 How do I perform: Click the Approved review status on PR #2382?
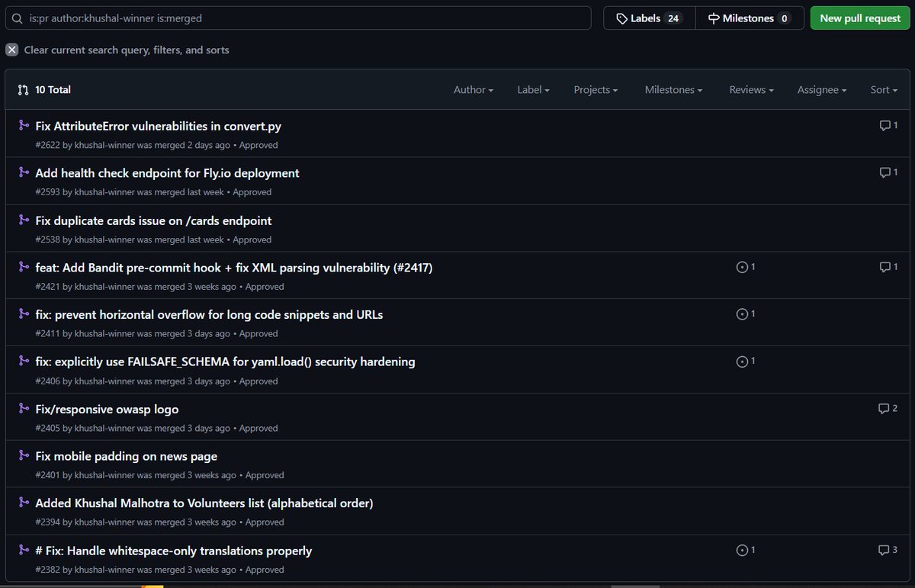point(265,570)
